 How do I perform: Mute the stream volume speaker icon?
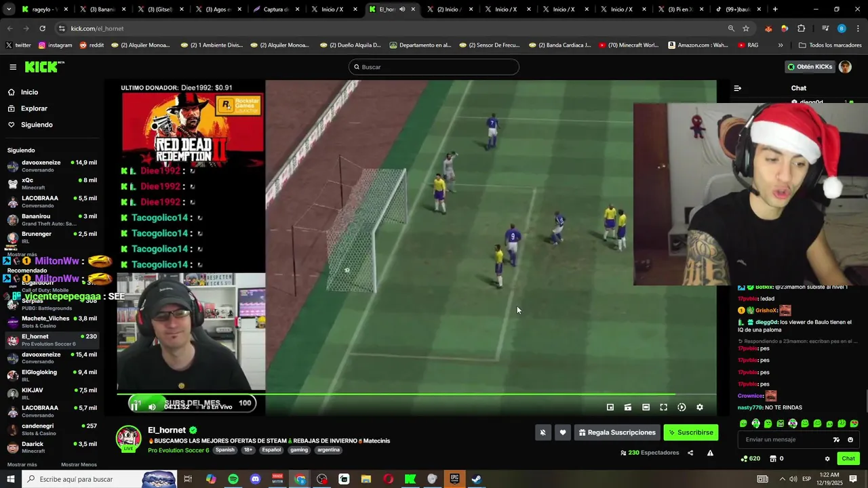(x=152, y=407)
